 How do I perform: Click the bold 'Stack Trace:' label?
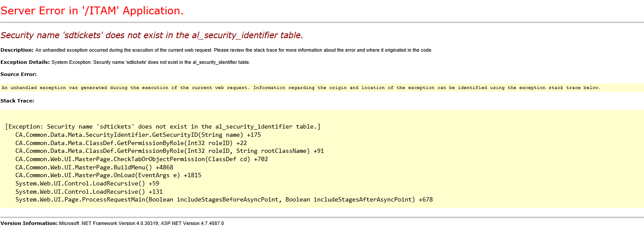(x=17, y=101)
